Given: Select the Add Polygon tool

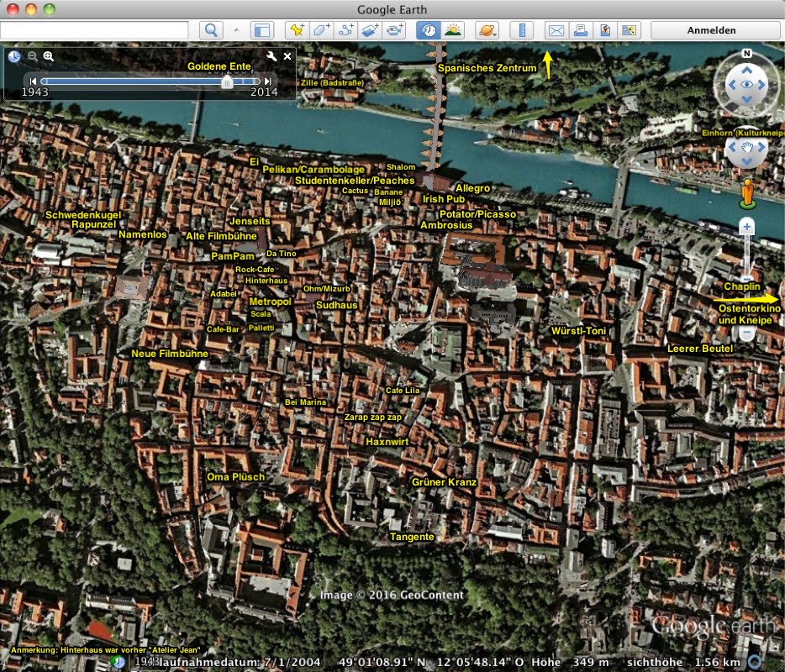Looking at the screenshot, I should [x=321, y=30].
